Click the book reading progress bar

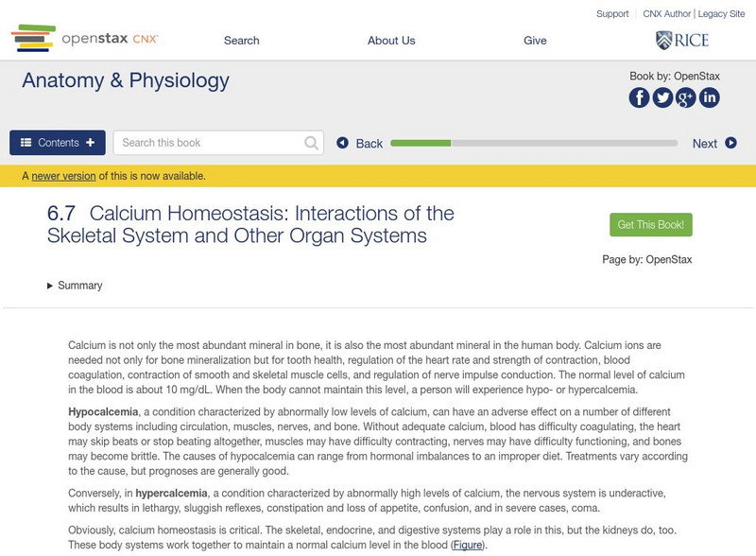coord(534,143)
